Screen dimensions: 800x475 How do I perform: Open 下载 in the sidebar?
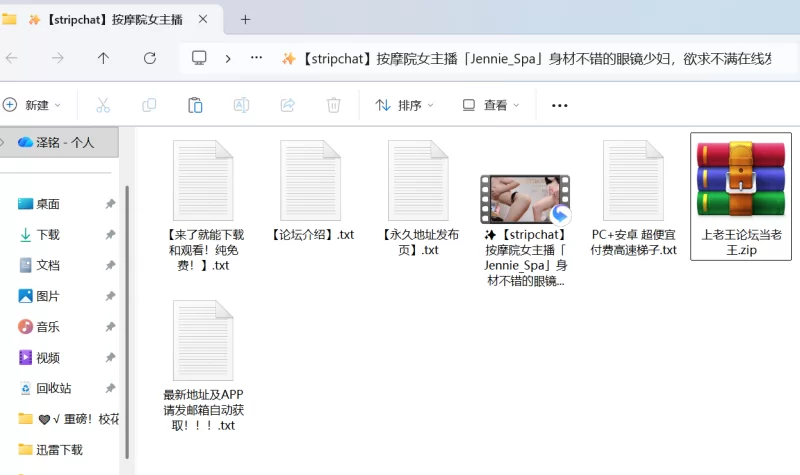(47, 235)
